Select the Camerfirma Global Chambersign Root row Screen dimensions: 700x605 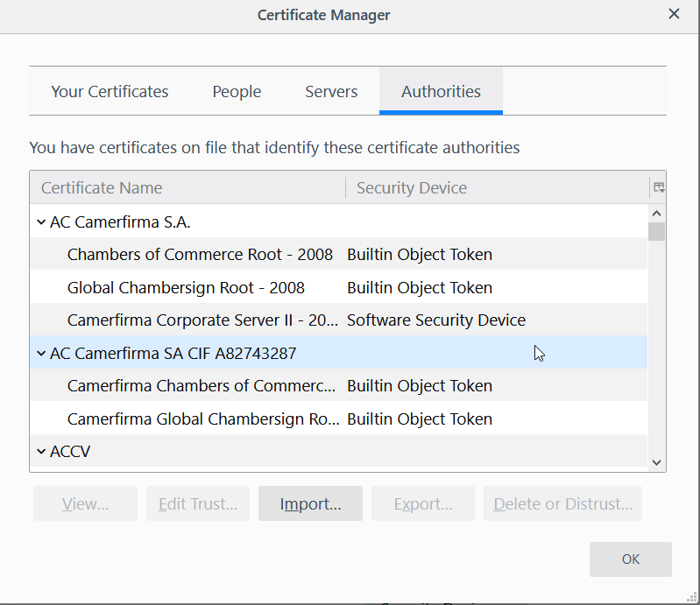coord(202,419)
